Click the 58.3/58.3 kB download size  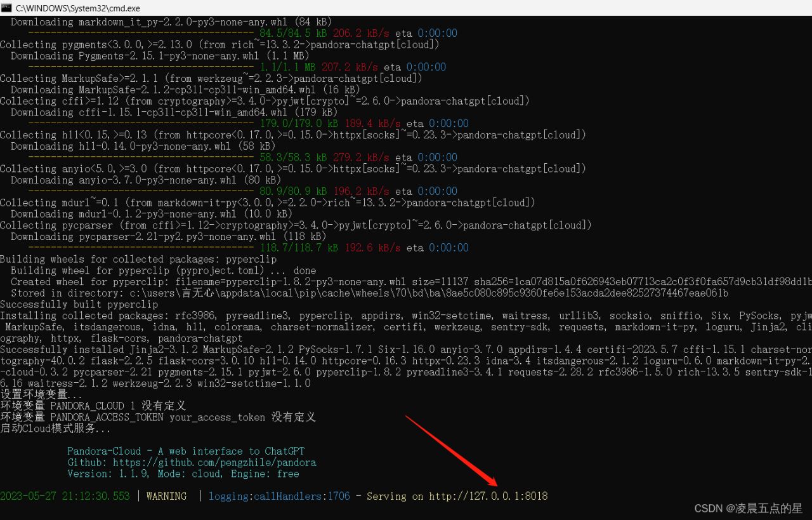coord(294,157)
